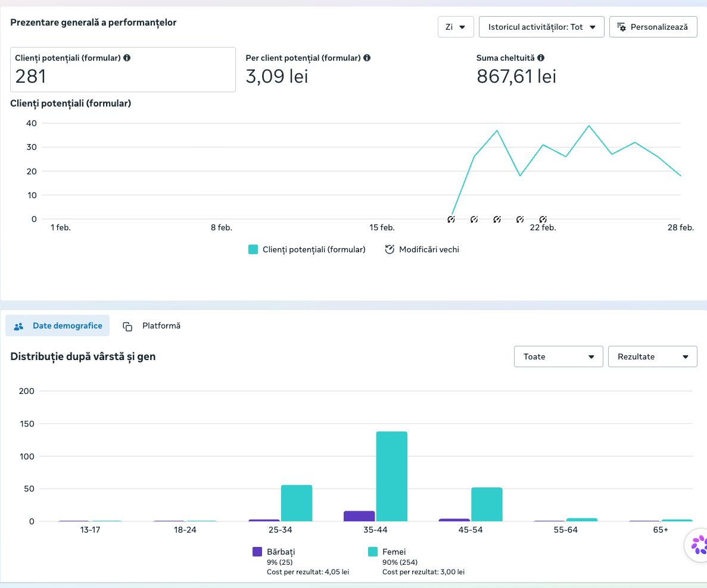This screenshot has width=707, height=588.
Task: Click the 15 feb. date label
Action: (x=382, y=227)
